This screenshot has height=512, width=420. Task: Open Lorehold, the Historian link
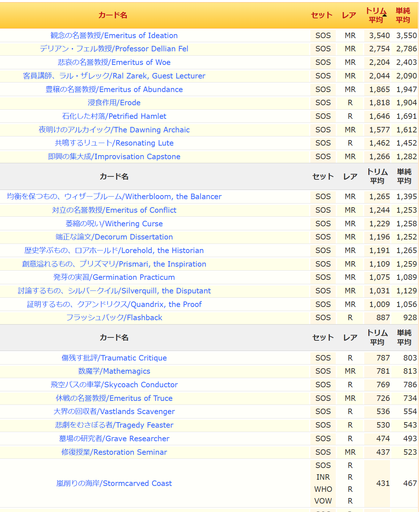click(x=114, y=250)
